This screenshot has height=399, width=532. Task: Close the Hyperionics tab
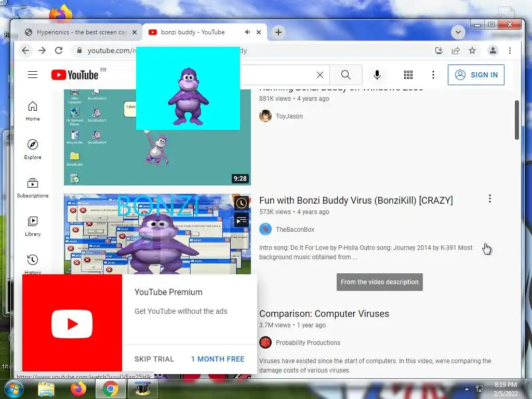click(x=135, y=32)
